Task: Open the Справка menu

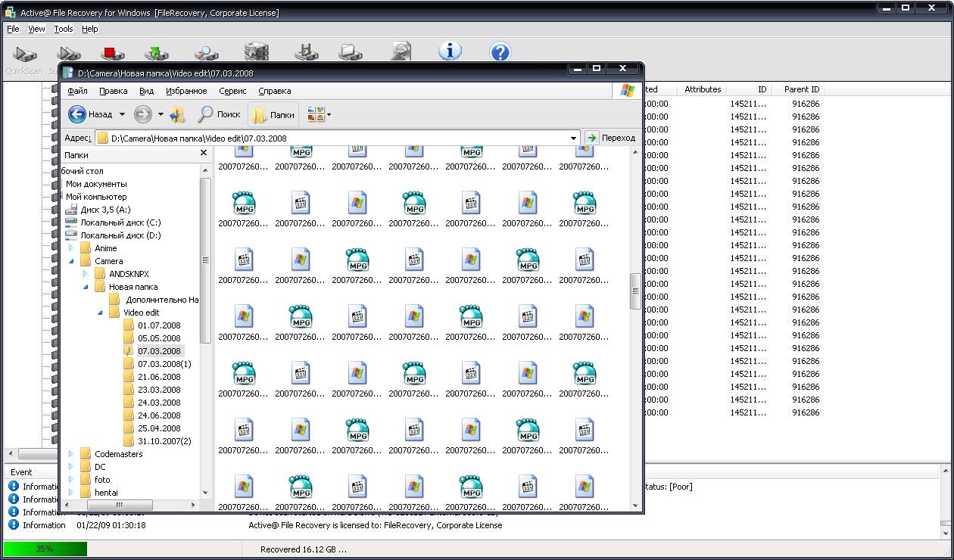Action: [x=274, y=91]
